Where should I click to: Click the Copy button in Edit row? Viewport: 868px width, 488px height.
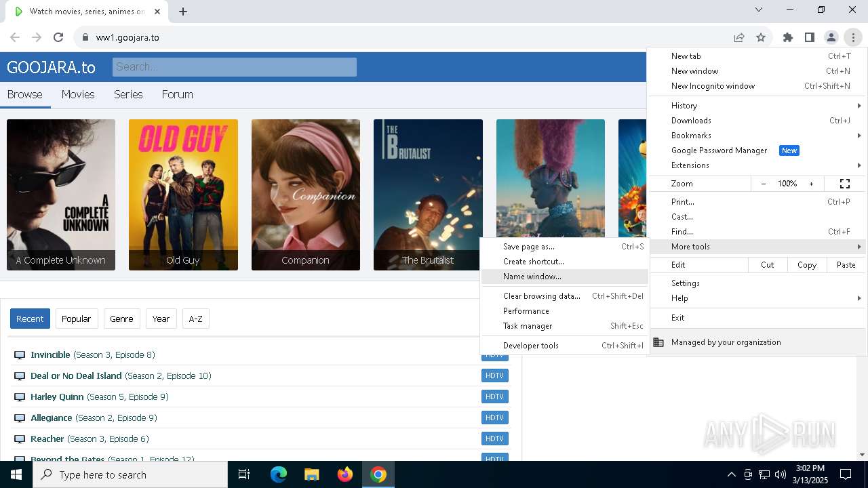pos(807,265)
